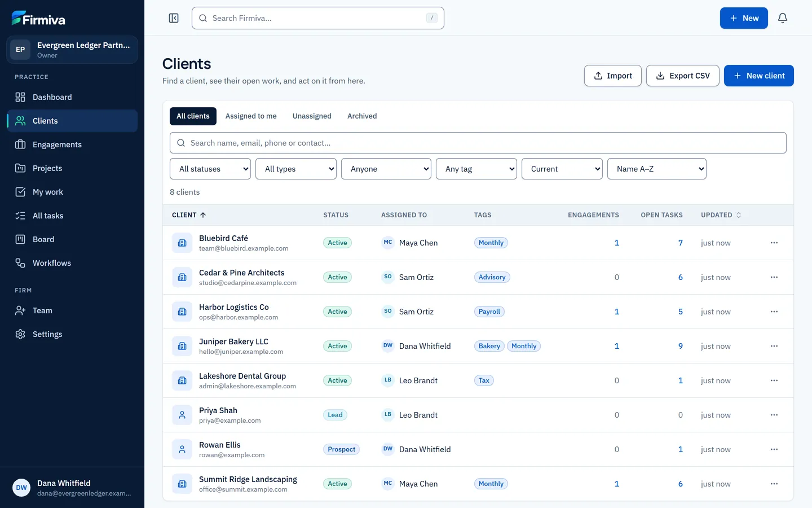Open more actions for Harbor Logistics Co
This screenshot has width=812, height=508.
pyautogui.click(x=774, y=312)
